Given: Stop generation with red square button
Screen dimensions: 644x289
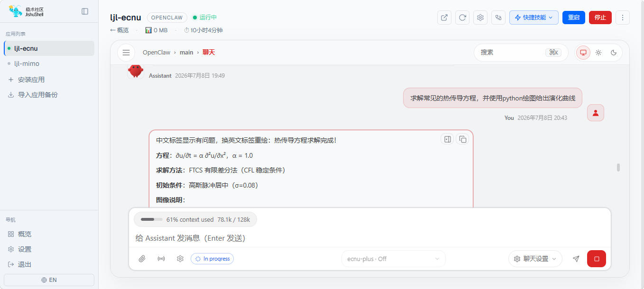Looking at the screenshot, I should coord(597,259).
